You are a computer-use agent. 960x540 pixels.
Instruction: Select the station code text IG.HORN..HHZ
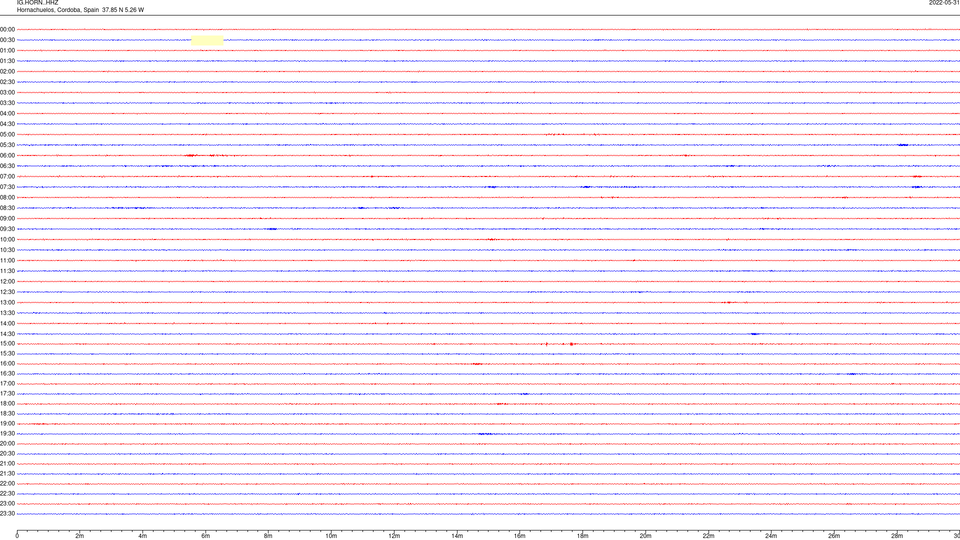37,2
